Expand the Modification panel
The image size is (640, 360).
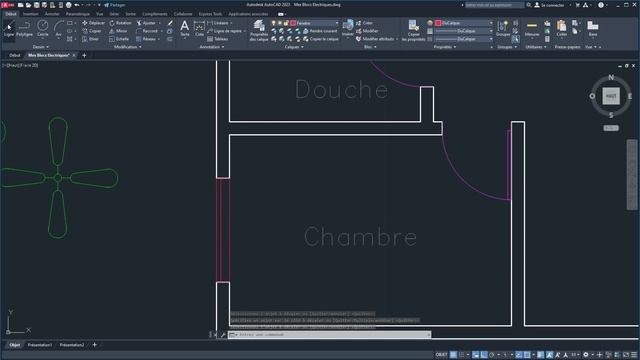point(127,47)
